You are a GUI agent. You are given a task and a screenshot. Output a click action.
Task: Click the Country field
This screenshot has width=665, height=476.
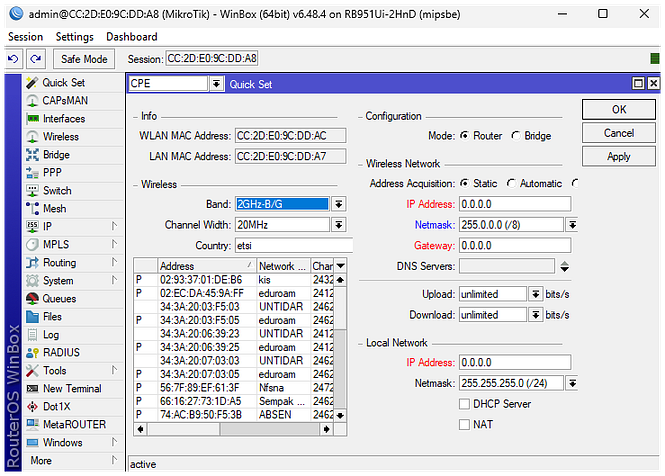[x=293, y=246]
